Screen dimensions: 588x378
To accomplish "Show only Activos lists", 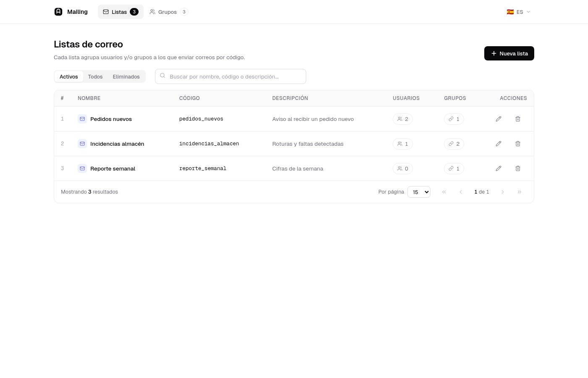I will (x=69, y=76).
